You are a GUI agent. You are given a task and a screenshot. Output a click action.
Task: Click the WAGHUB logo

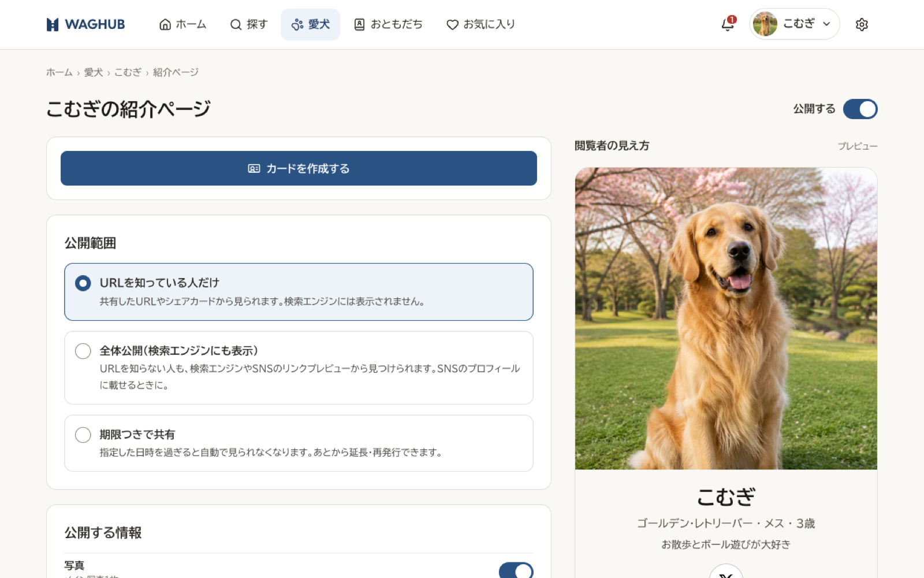[x=85, y=24]
